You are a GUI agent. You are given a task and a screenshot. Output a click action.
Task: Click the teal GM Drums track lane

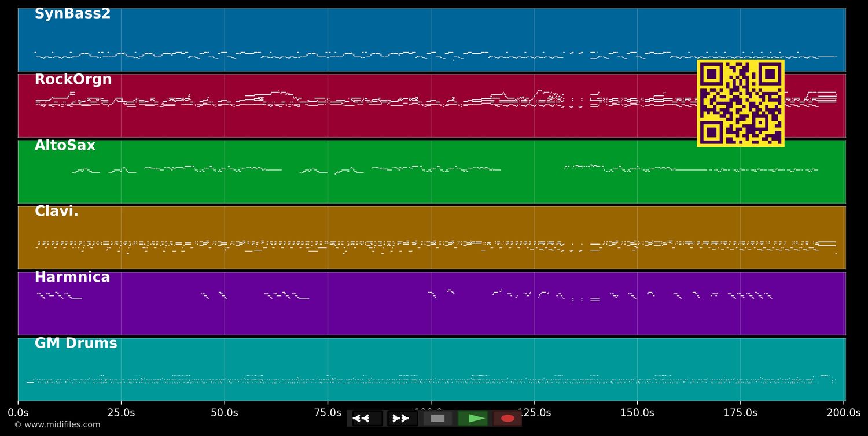(x=432, y=370)
